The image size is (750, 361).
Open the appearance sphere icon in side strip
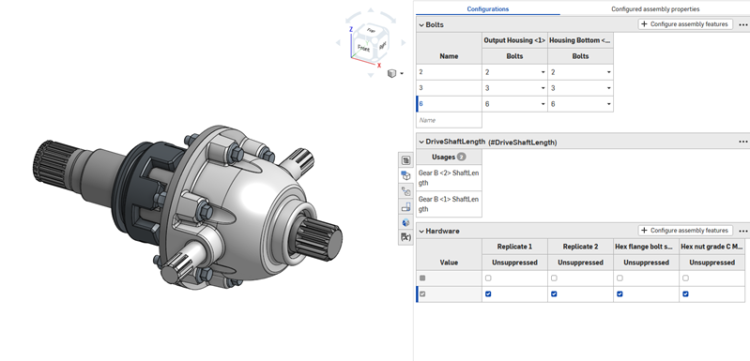click(406, 222)
